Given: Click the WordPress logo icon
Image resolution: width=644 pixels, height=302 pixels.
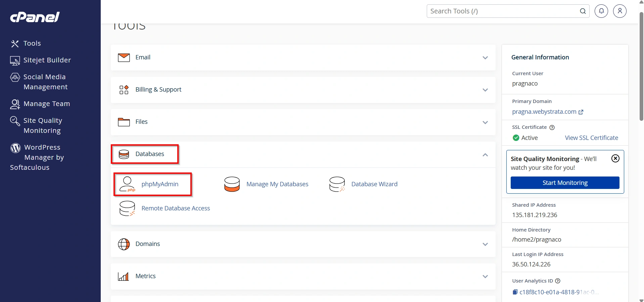Looking at the screenshot, I should click(15, 148).
